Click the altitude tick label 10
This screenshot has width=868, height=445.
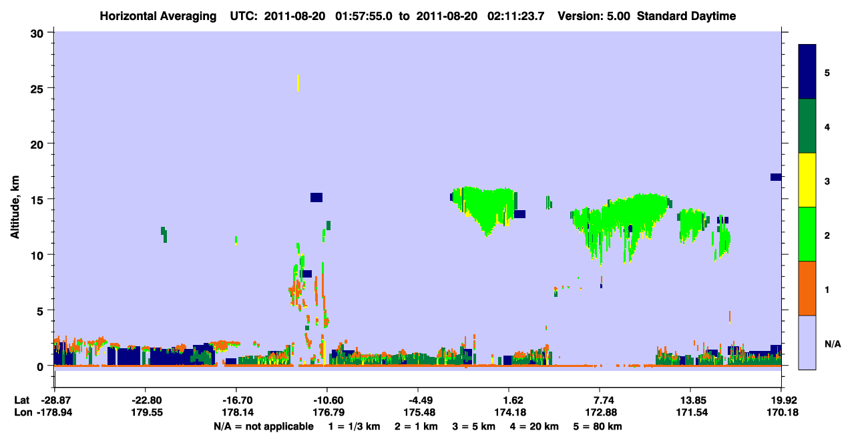38,255
